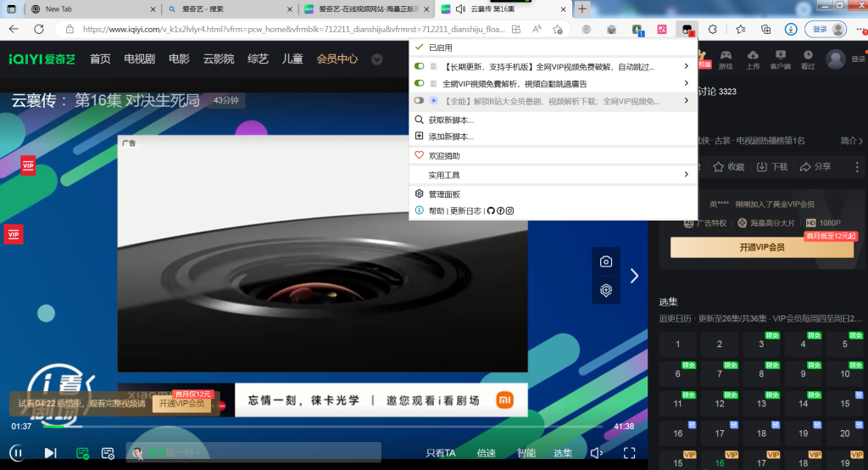Reload the current page
The image size is (868, 470).
point(39,30)
